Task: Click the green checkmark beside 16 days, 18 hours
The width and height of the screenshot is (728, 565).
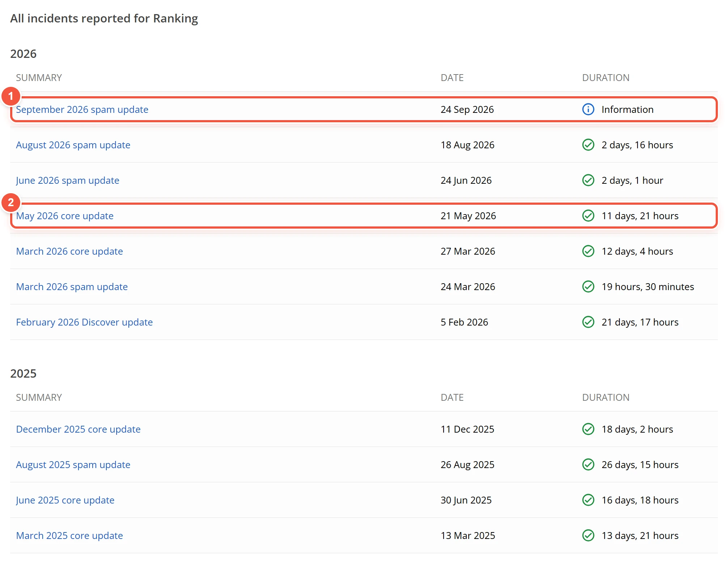Action: click(588, 500)
